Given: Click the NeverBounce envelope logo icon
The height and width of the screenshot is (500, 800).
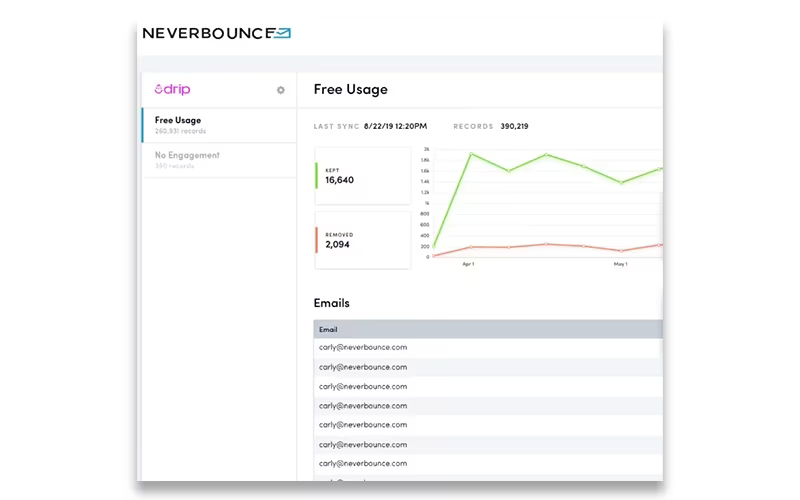Looking at the screenshot, I should click(x=282, y=33).
